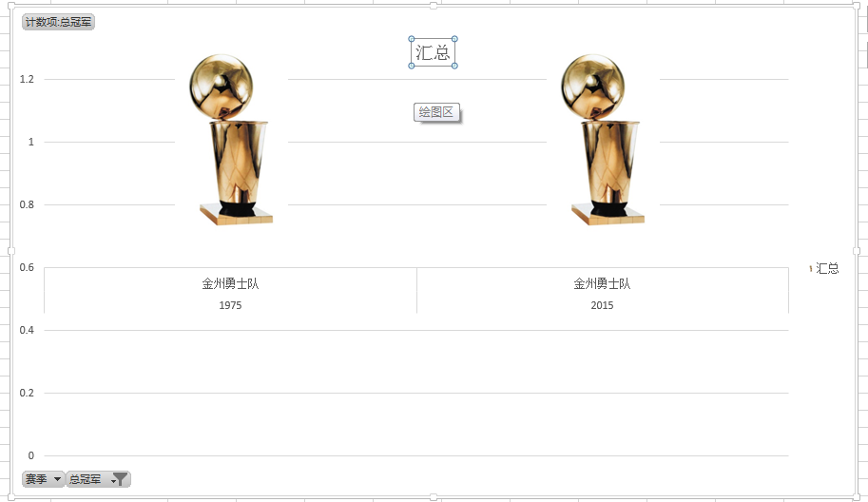Click the 1975 trophy image bar
This screenshot has width=868, height=502.
(x=231, y=140)
